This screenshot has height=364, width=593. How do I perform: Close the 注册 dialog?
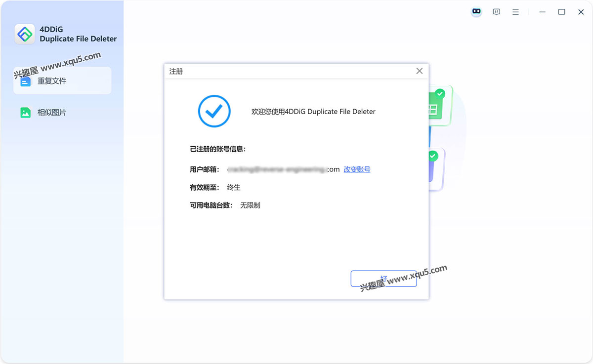420,71
